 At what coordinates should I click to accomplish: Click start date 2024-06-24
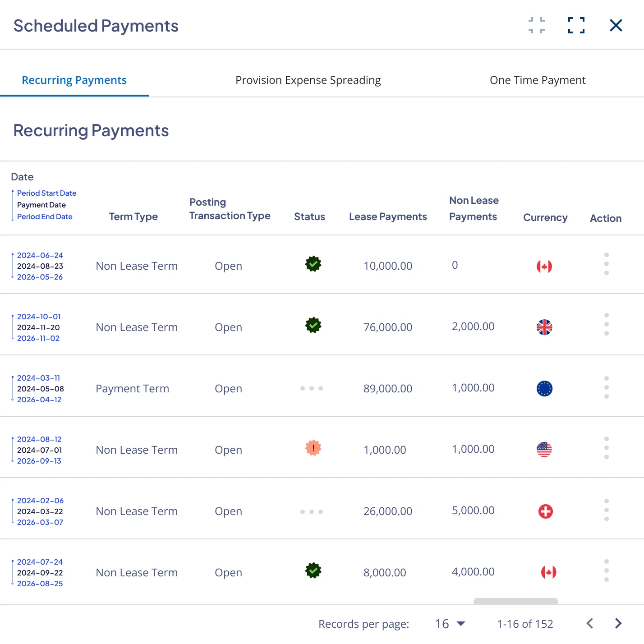40,255
